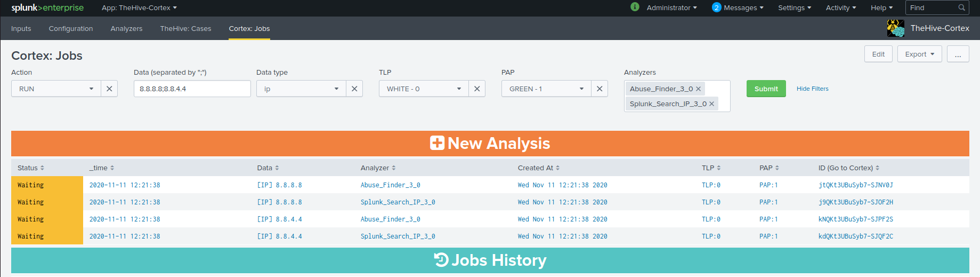This screenshot has width=980, height=277.
Task: Clear the Data type ip selection
Action: (354, 89)
